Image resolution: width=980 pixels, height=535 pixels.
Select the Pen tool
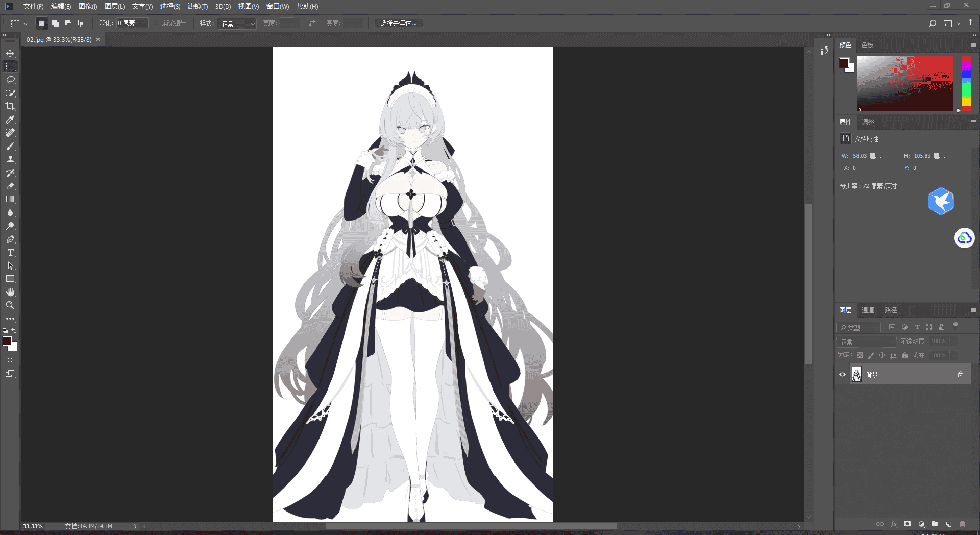point(10,239)
